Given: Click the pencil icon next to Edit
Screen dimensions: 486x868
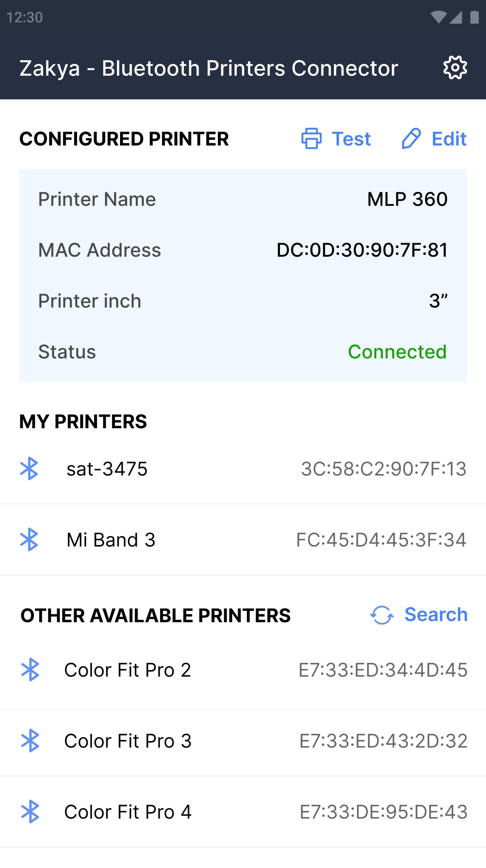Looking at the screenshot, I should [411, 138].
